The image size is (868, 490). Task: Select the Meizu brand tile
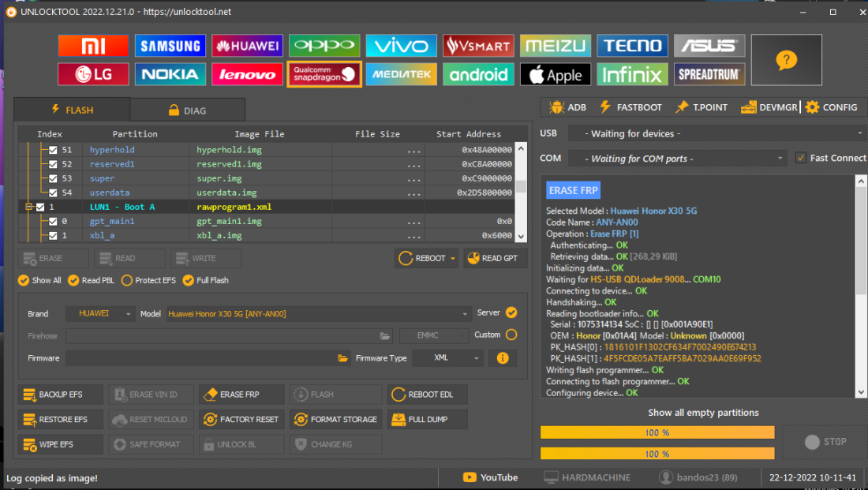[x=556, y=46]
